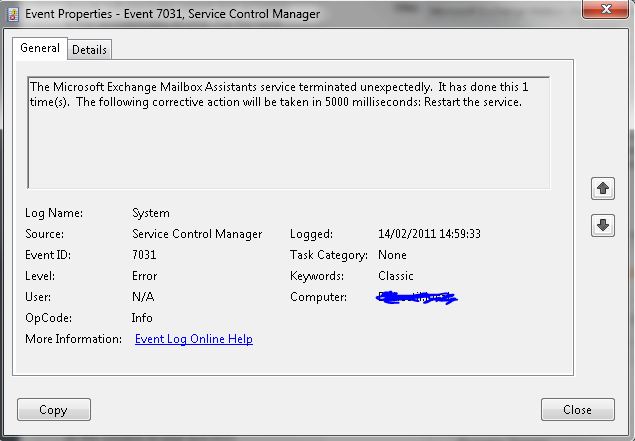Click the Logged: label

click(x=311, y=234)
